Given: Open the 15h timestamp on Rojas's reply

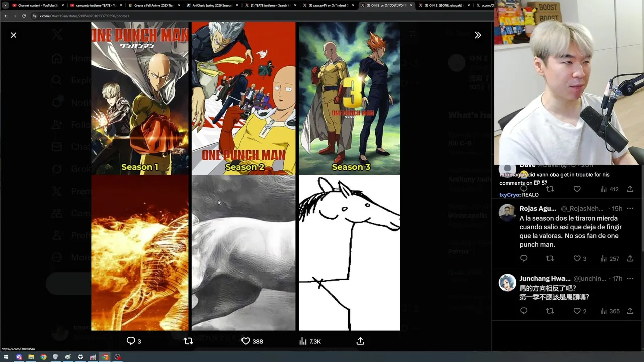Looking at the screenshot, I should click(617, 209).
